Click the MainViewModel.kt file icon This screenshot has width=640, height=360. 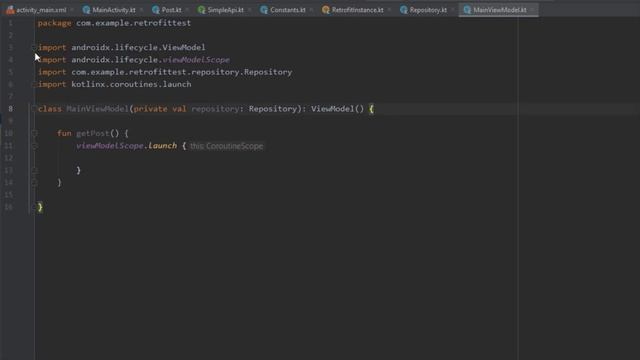coord(467,10)
